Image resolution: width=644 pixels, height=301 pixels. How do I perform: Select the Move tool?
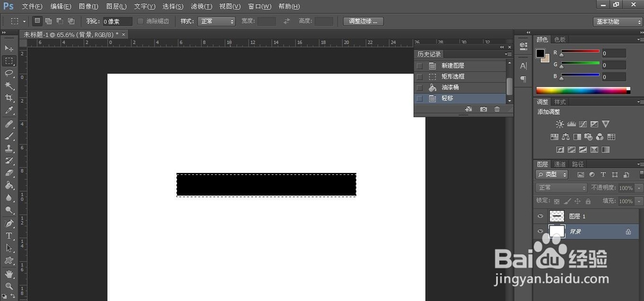coord(9,48)
